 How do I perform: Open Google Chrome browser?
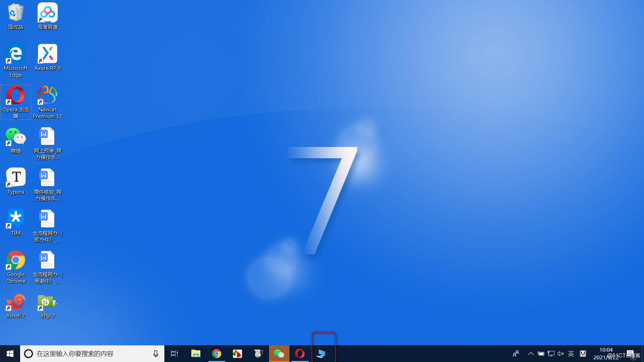tap(15, 261)
